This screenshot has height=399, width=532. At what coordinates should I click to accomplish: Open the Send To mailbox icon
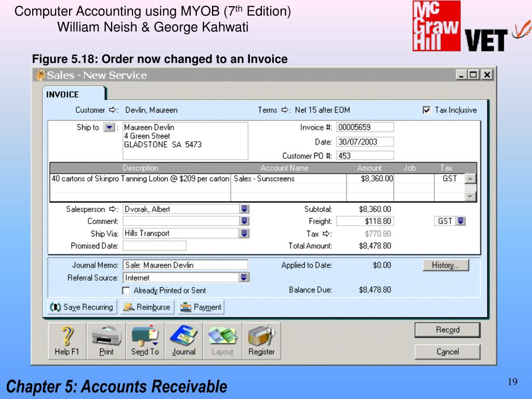pos(145,341)
